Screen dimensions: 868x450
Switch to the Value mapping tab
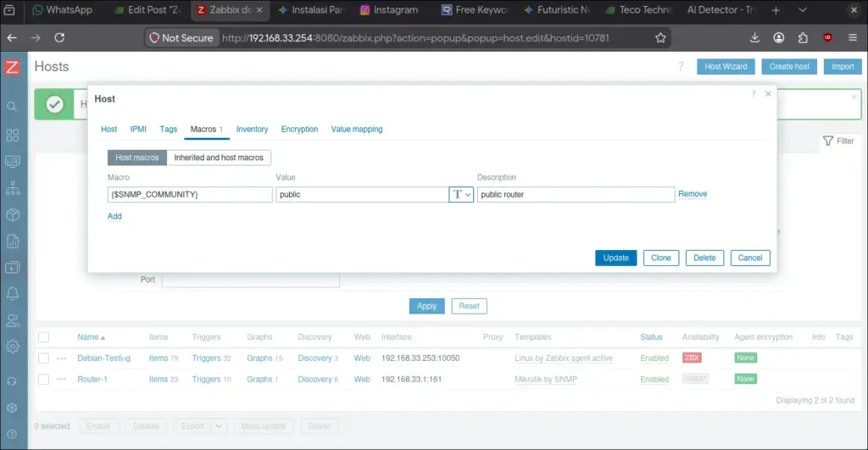pyautogui.click(x=357, y=129)
